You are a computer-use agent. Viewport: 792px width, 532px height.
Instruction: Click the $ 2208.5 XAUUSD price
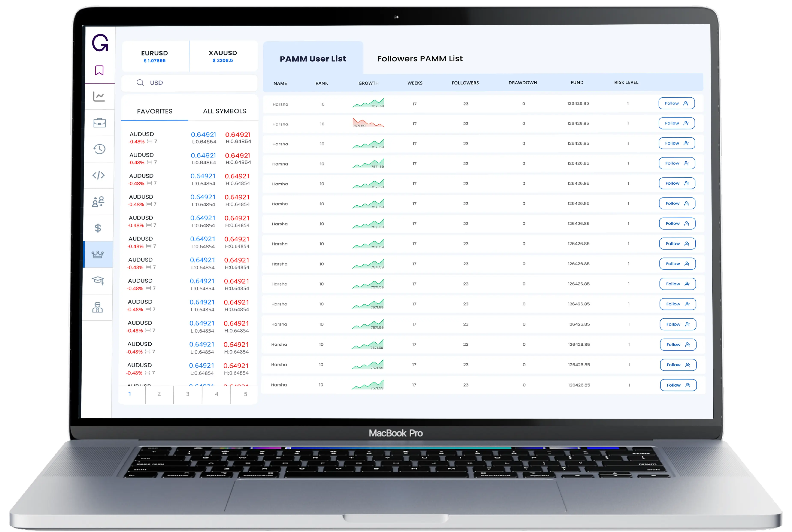[x=223, y=60]
